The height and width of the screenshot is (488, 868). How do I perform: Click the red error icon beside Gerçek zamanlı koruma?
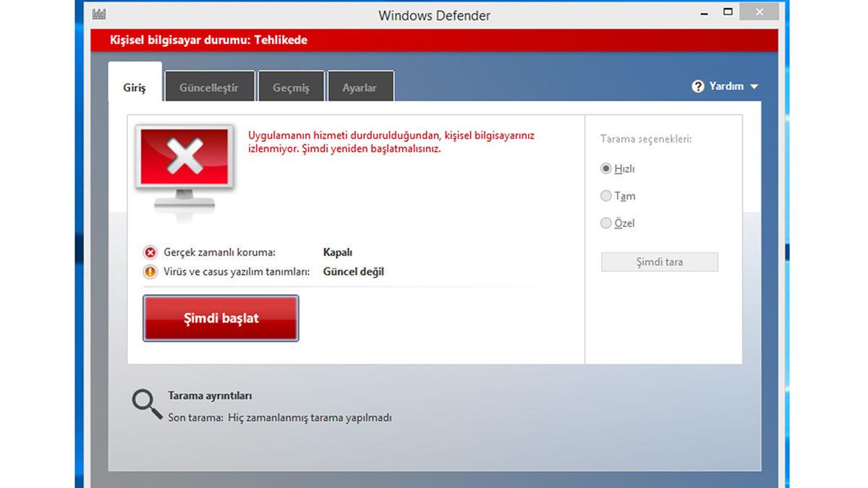pos(150,252)
